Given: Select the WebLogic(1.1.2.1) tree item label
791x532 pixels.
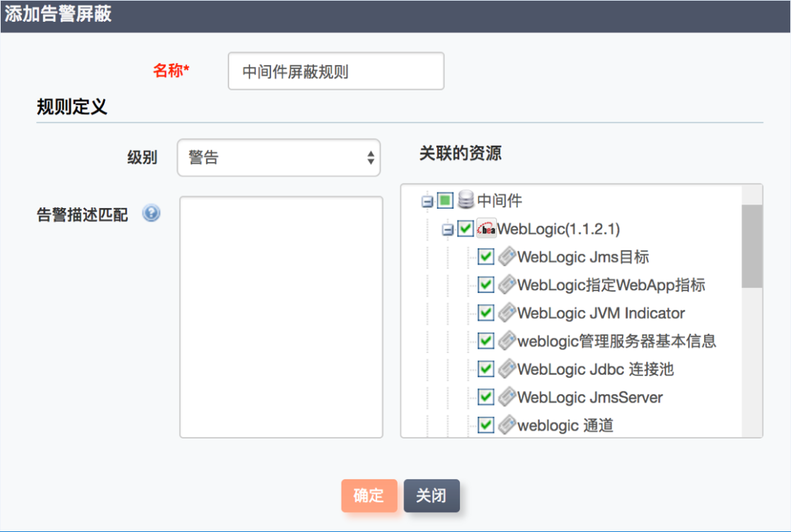Looking at the screenshot, I should 559,229.
